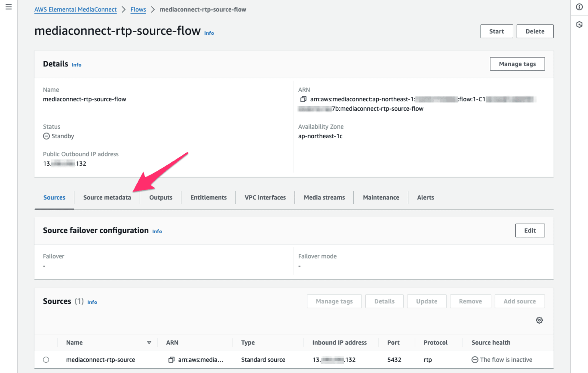The width and height of the screenshot is (588, 373).
Task: Edit source failover configuration
Action: (530, 231)
